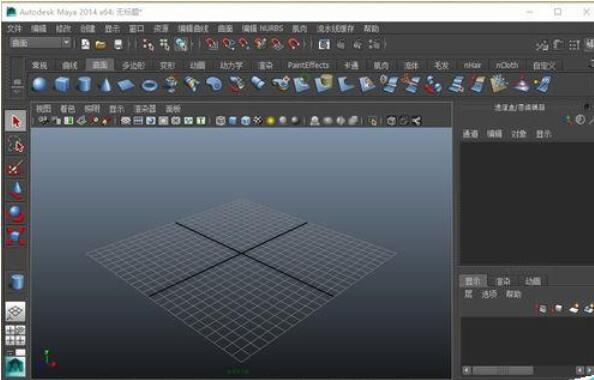Enable use all lights yellow bulb icon
The image size is (594, 380).
[x=270, y=121]
